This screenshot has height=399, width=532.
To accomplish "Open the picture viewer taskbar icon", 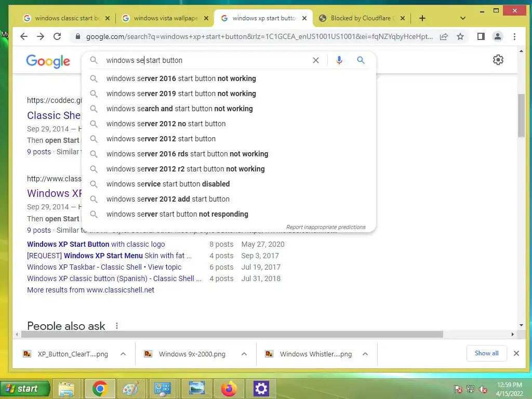I will click(x=196, y=389).
